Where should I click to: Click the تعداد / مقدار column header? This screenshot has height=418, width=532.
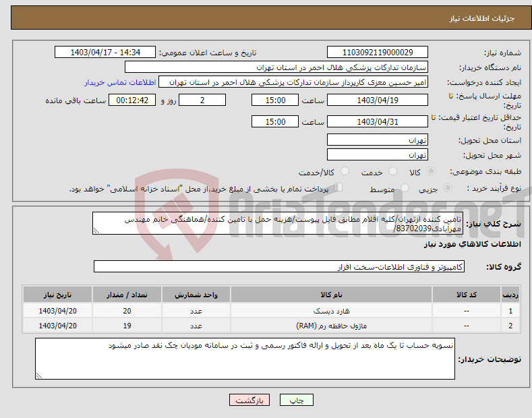[x=127, y=295]
